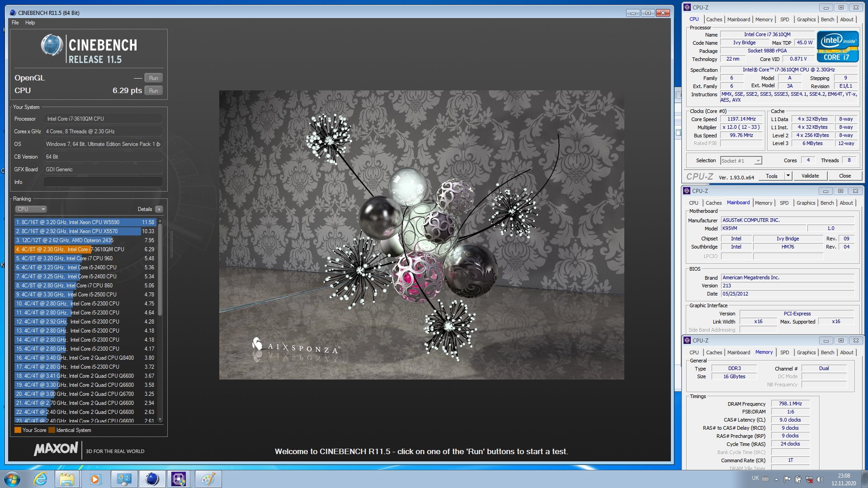Click memory size value 16 GBytes
This screenshot has width=868, height=488.
coord(734,376)
